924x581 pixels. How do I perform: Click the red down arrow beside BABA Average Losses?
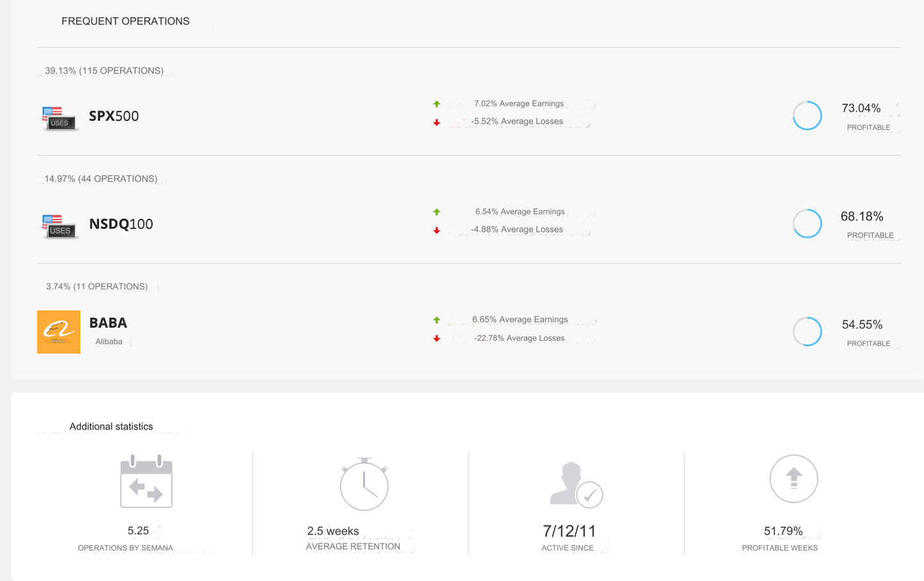click(x=436, y=338)
